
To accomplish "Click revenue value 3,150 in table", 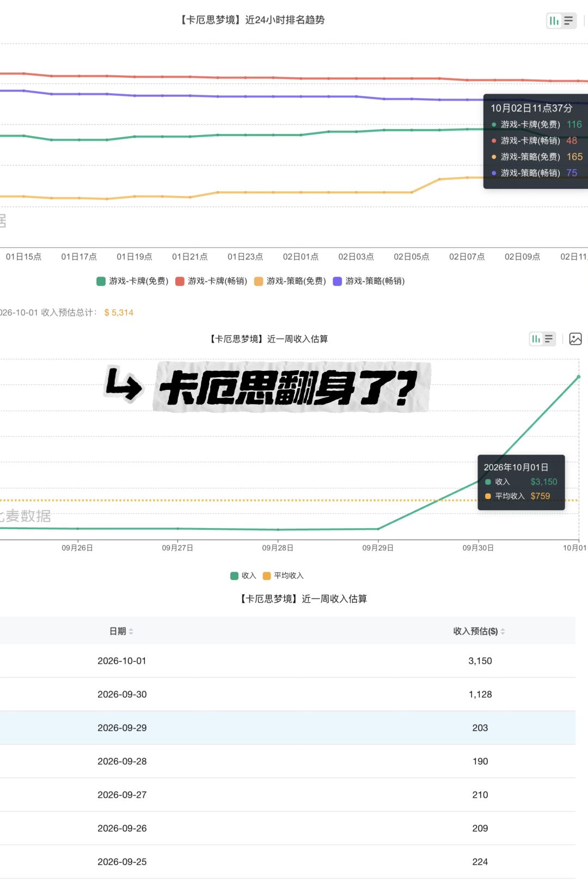I will coord(480,661).
